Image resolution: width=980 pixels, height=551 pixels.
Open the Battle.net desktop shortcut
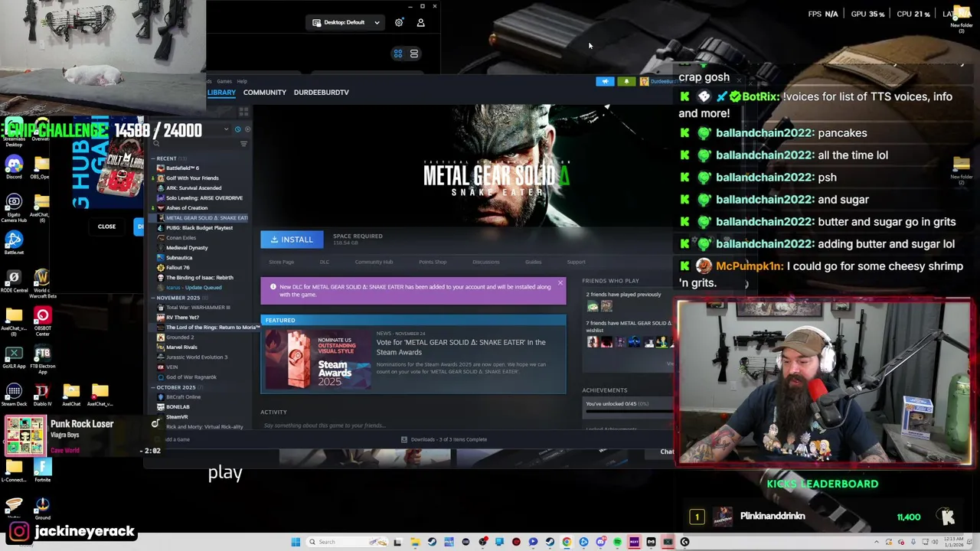coord(14,243)
